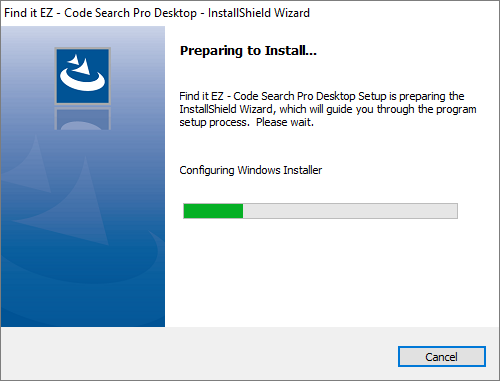Click the white sail arrows in the logo
Screen dimensions: 500x381
[80, 64]
